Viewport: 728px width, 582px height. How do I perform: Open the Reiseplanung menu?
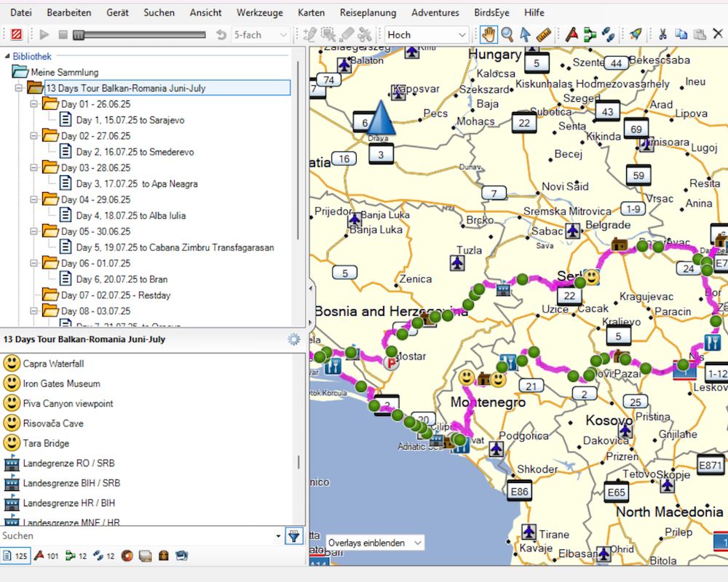(368, 12)
